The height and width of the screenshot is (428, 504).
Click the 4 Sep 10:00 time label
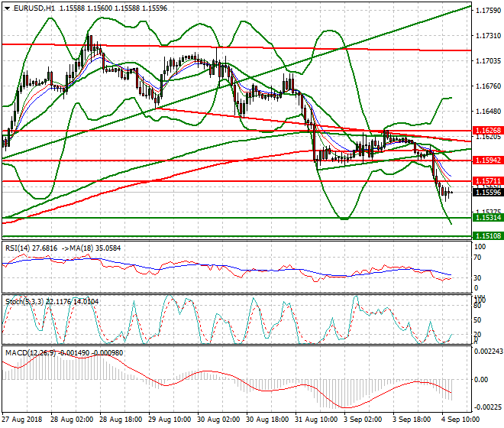(x=460, y=420)
